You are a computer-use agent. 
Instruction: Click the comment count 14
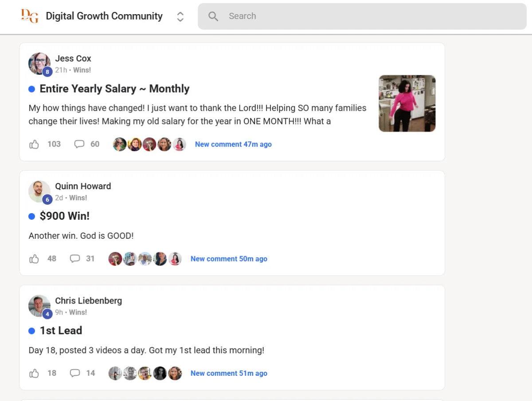(x=90, y=373)
